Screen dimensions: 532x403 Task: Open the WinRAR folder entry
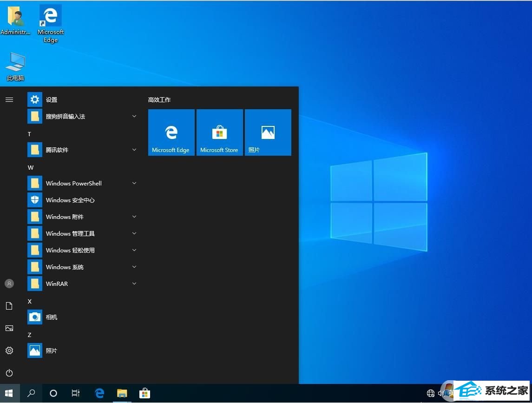point(83,284)
